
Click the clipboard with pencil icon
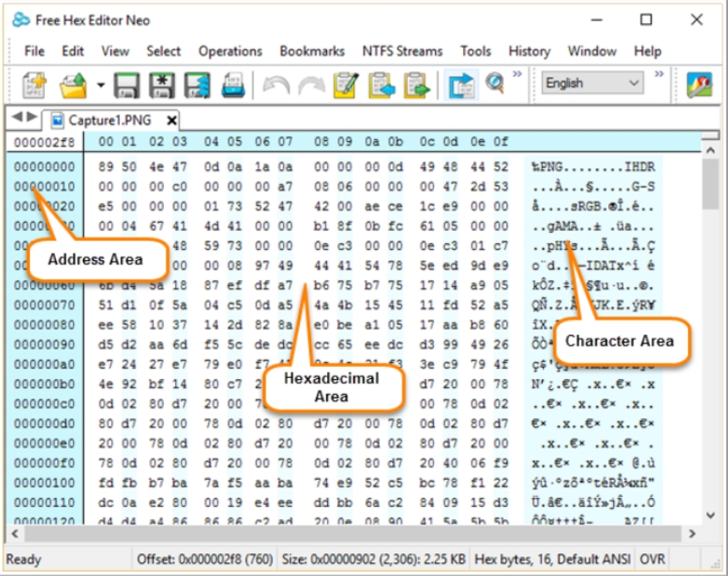346,85
